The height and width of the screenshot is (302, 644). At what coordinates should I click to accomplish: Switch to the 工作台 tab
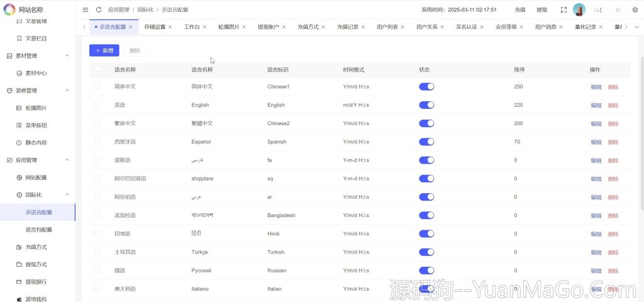[192, 27]
